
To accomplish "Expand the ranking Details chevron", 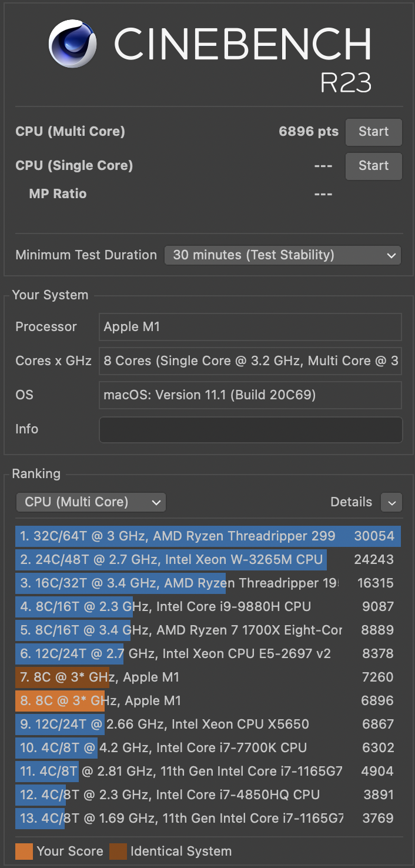I will point(391,502).
